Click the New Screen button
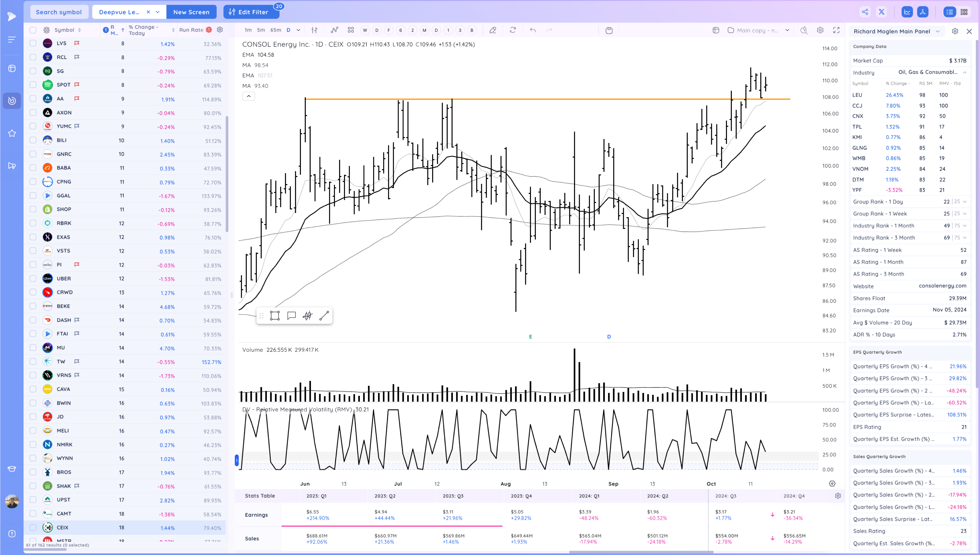Image resolution: width=980 pixels, height=555 pixels. coord(191,12)
